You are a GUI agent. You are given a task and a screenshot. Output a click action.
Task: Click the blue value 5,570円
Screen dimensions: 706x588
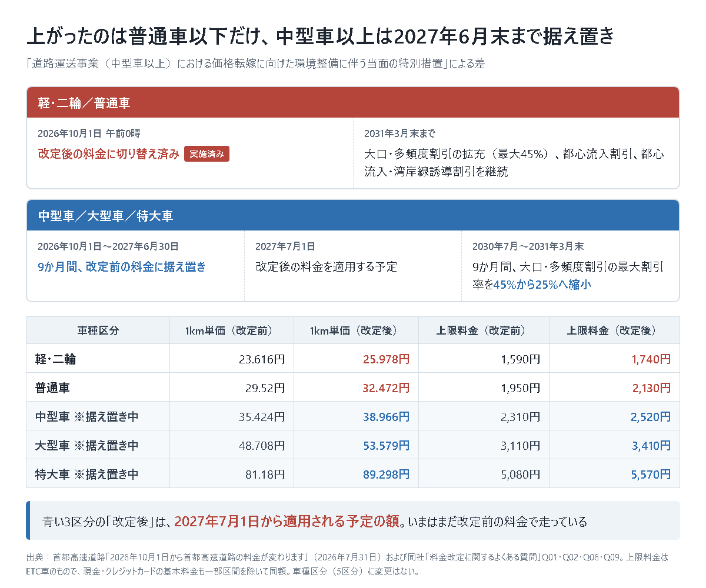(x=651, y=474)
